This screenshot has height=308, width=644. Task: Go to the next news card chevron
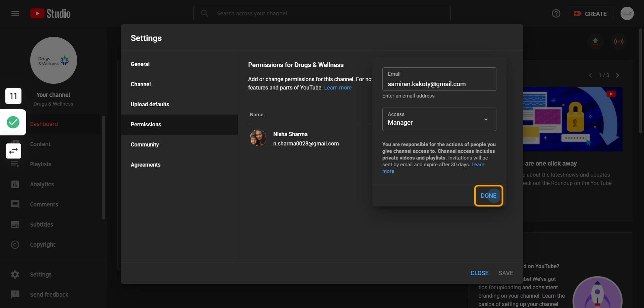point(618,75)
